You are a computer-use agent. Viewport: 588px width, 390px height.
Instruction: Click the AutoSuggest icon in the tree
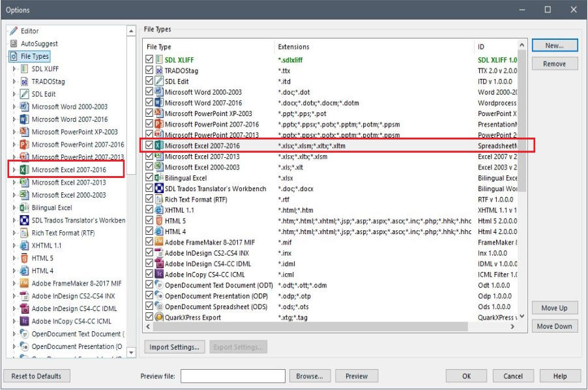14,44
